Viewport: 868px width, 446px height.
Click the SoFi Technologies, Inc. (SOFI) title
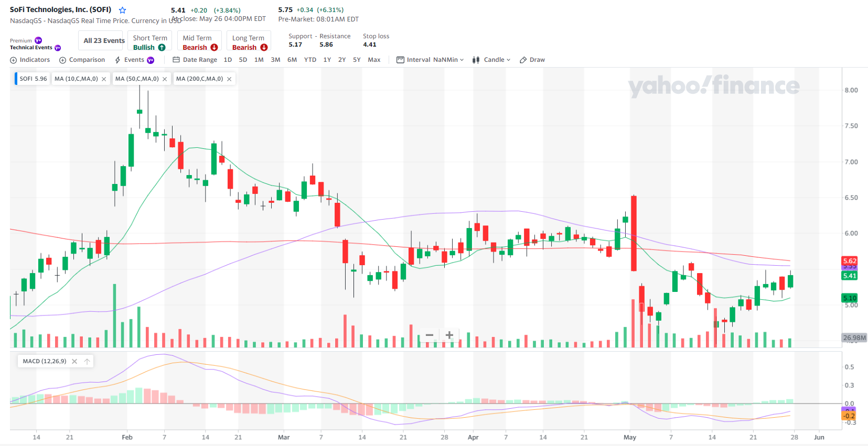[x=60, y=9]
